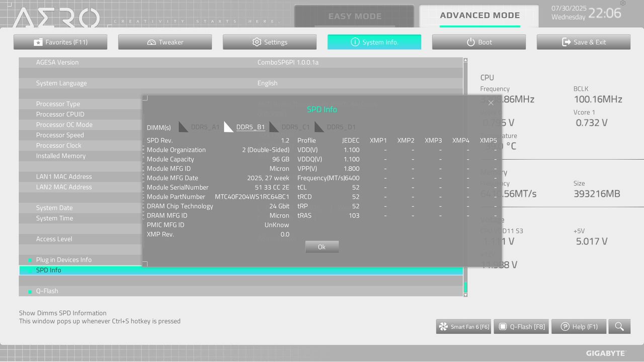The width and height of the screenshot is (644, 362).
Task: Launch Q-Flash from the bottom toolbar icon
Action: tap(502, 326)
